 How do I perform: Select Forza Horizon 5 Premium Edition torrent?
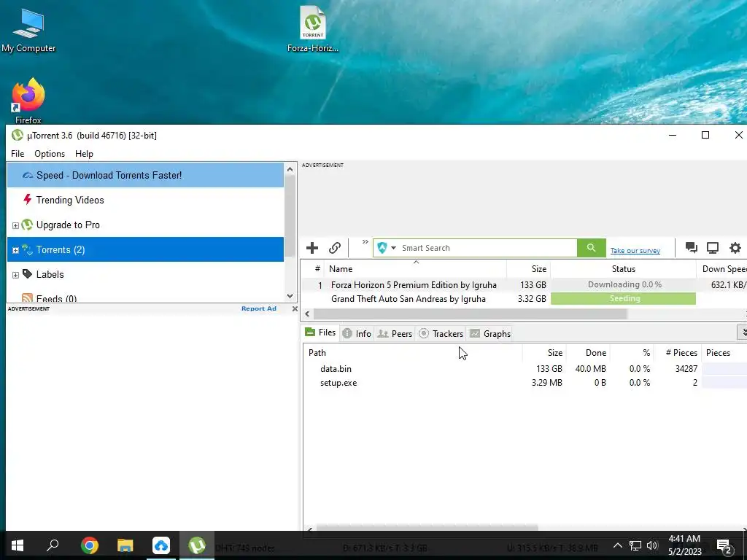414,285
